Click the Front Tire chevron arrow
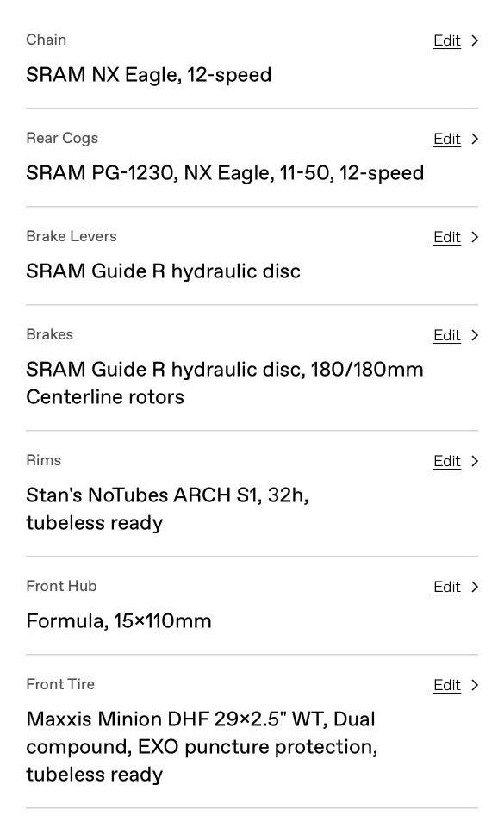 [x=475, y=685]
